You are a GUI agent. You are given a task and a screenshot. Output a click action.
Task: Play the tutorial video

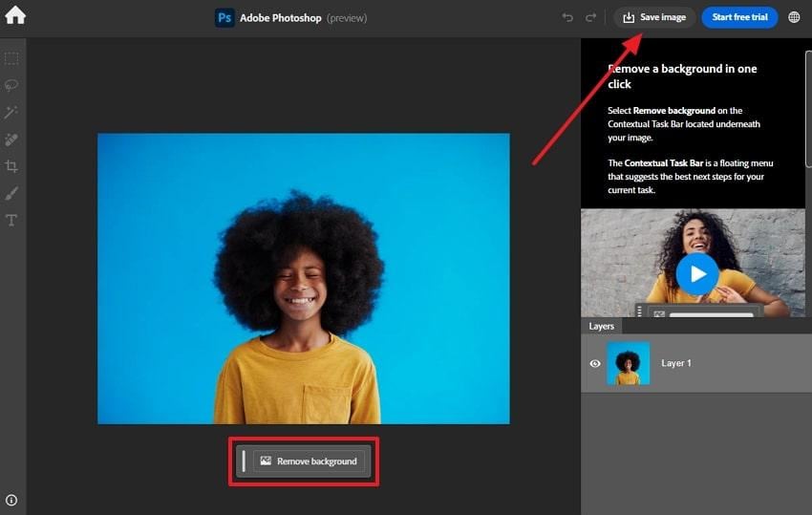point(697,273)
